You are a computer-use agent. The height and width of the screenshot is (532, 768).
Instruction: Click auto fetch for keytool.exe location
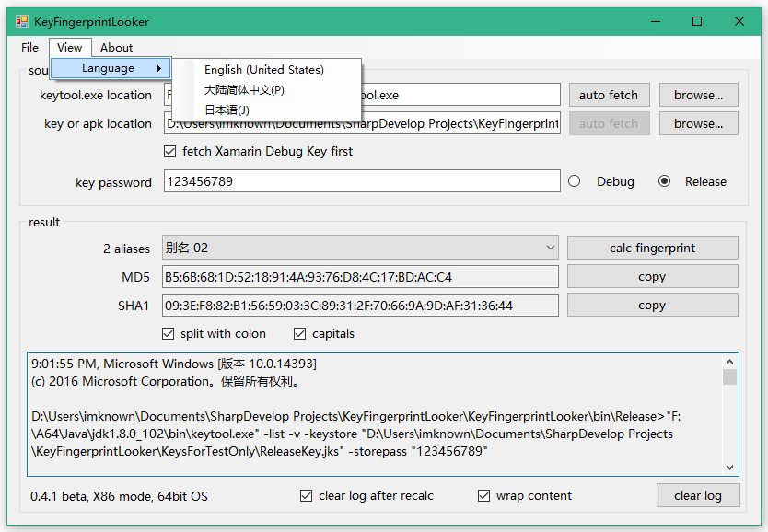tap(609, 94)
